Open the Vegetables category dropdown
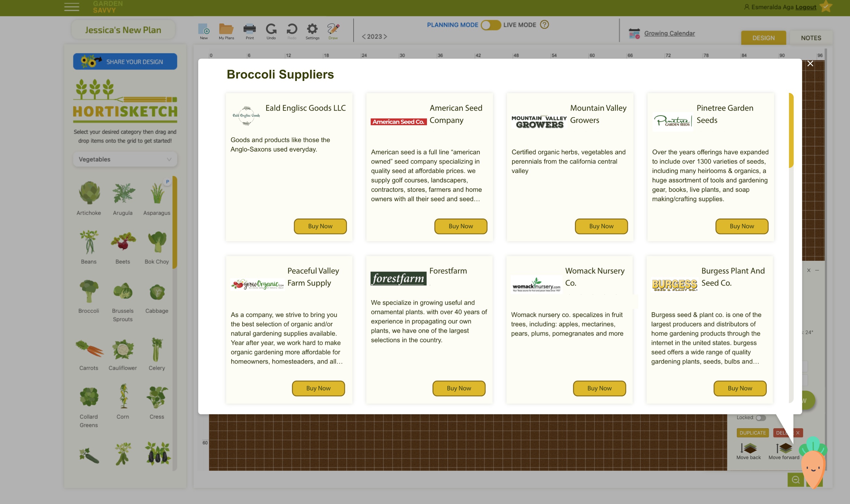Image resolution: width=850 pixels, height=504 pixels. (x=125, y=159)
